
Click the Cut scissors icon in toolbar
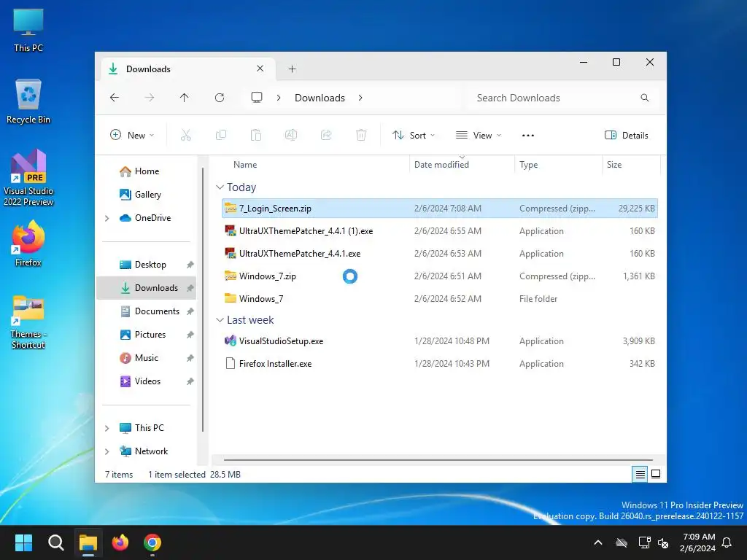click(186, 135)
